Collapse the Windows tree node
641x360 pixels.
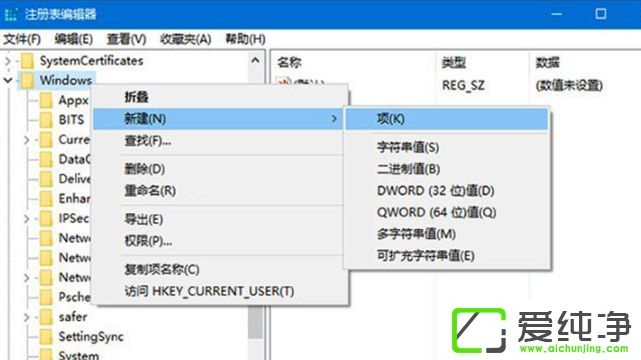(8, 80)
